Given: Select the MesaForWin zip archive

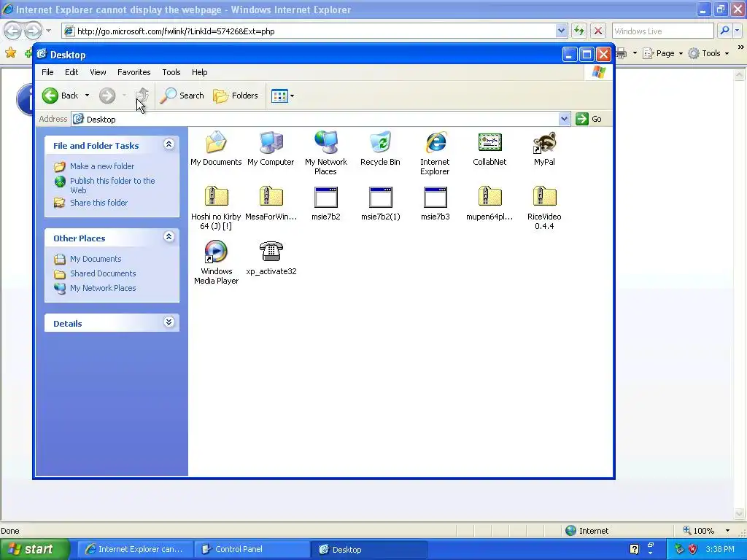Looking at the screenshot, I should coord(271,203).
